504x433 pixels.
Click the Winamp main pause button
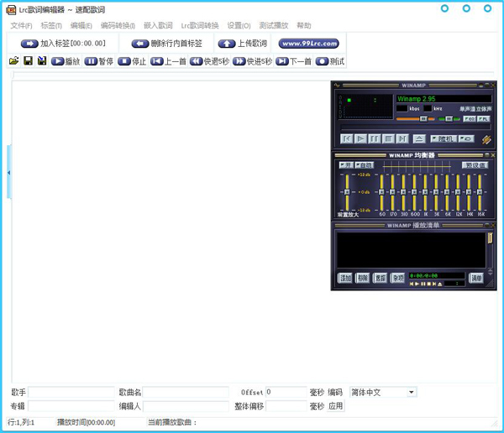375,138
